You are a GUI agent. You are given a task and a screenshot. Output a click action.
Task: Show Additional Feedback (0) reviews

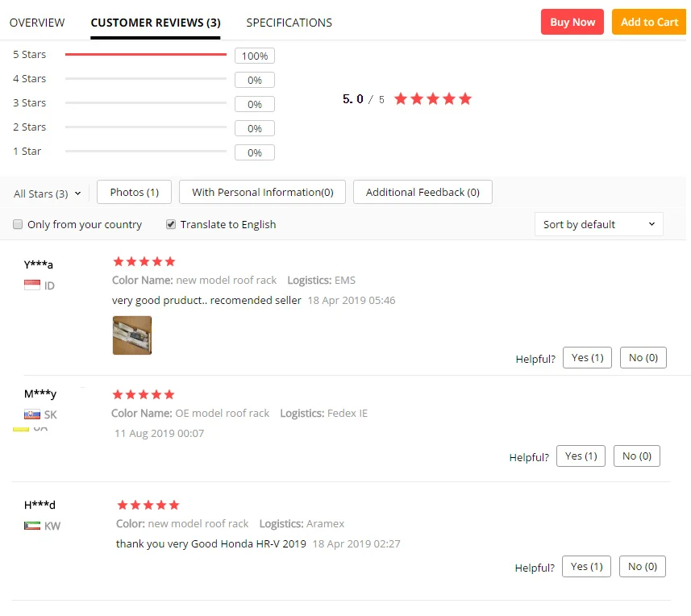pyautogui.click(x=423, y=192)
